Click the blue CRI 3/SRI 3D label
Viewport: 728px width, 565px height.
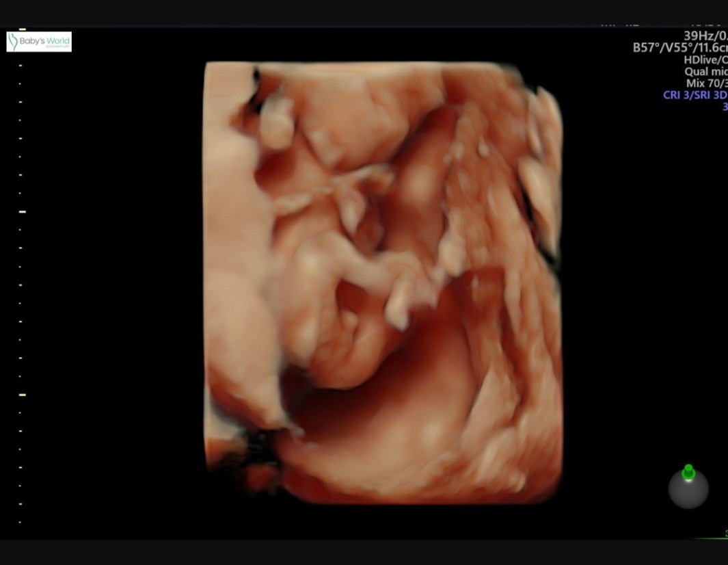(695, 95)
